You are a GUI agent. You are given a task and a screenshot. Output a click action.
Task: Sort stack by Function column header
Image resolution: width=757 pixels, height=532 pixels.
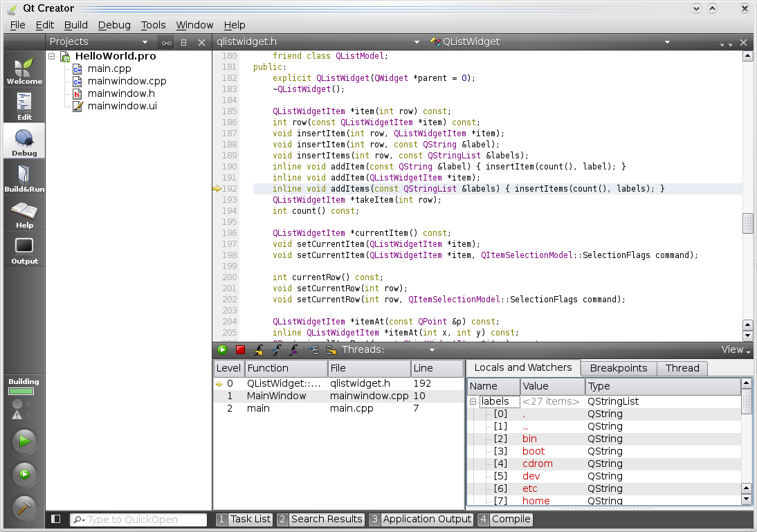click(286, 368)
